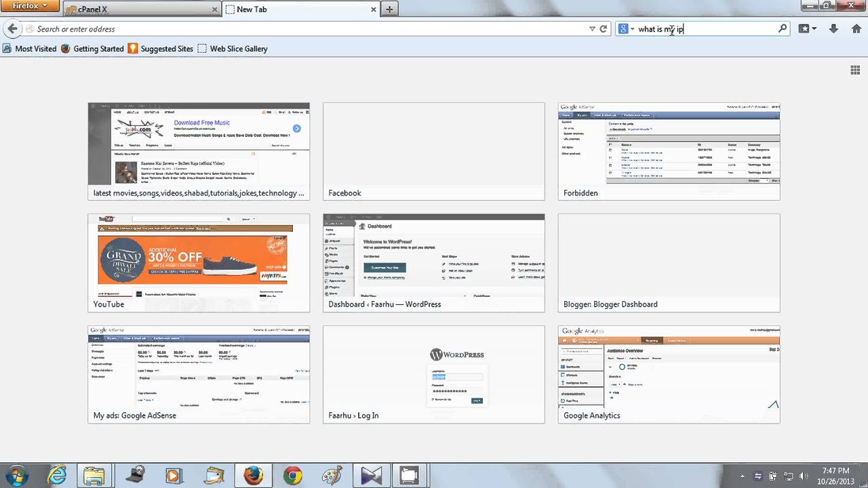This screenshot has width=868, height=488.
Task: Open Paint from the taskbar
Action: (332, 476)
